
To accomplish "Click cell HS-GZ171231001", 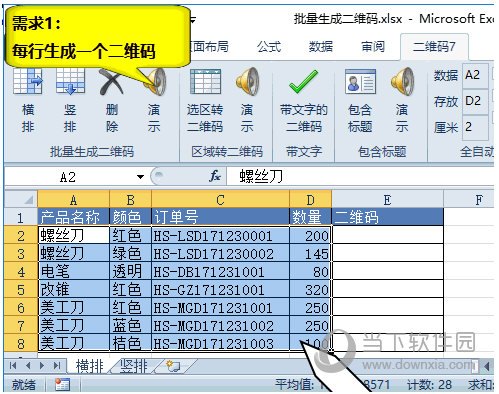I will coord(220,289).
